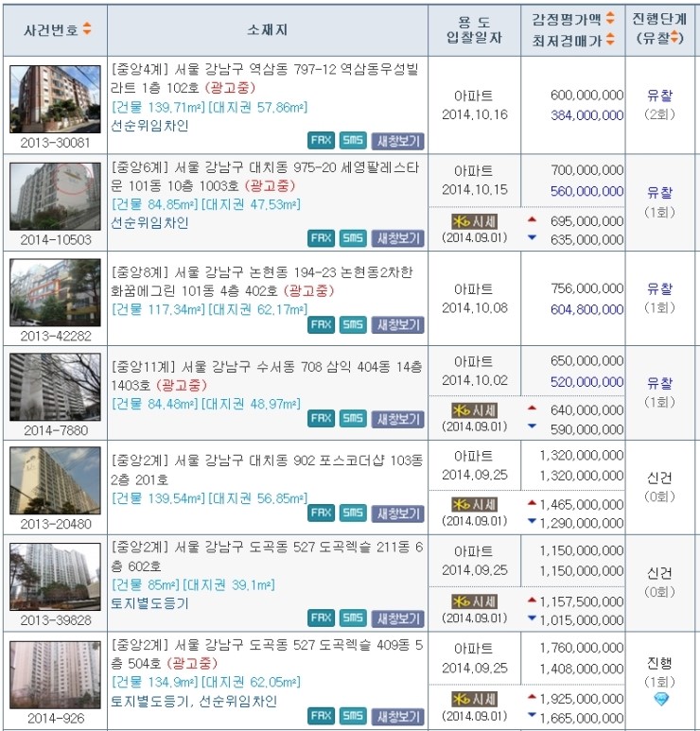Click case number 2013-30081
The image size is (700, 731).
[x=55, y=143]
